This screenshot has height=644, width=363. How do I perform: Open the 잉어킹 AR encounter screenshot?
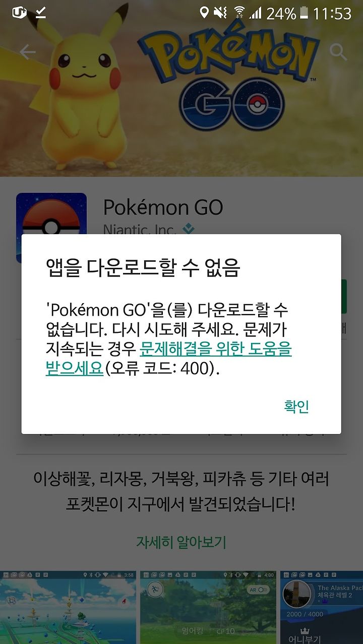(208, 607)
